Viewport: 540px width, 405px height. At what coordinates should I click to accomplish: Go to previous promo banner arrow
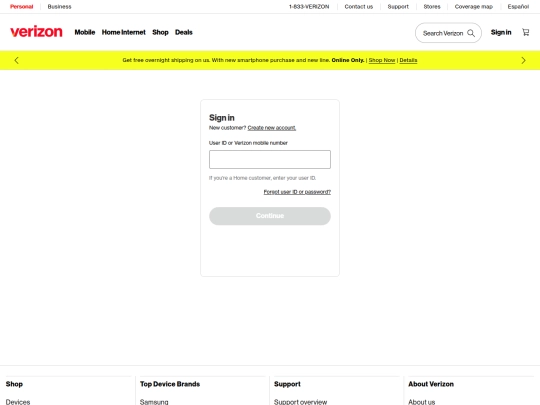pos(16,60)
